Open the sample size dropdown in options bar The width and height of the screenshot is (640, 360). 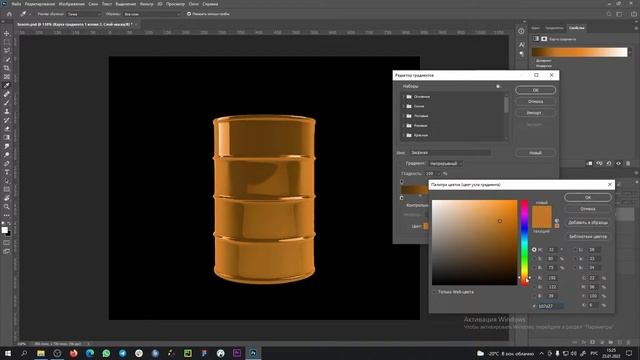point(84,14)
